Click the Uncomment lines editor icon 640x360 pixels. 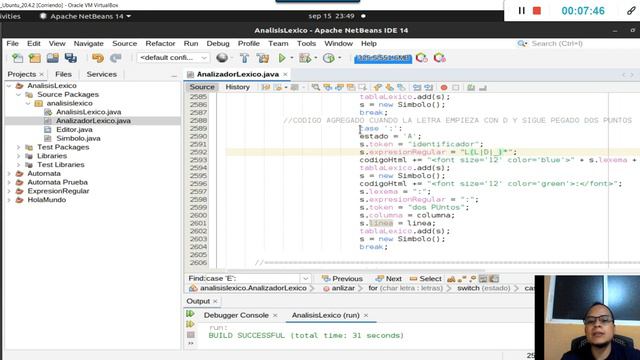483,87
